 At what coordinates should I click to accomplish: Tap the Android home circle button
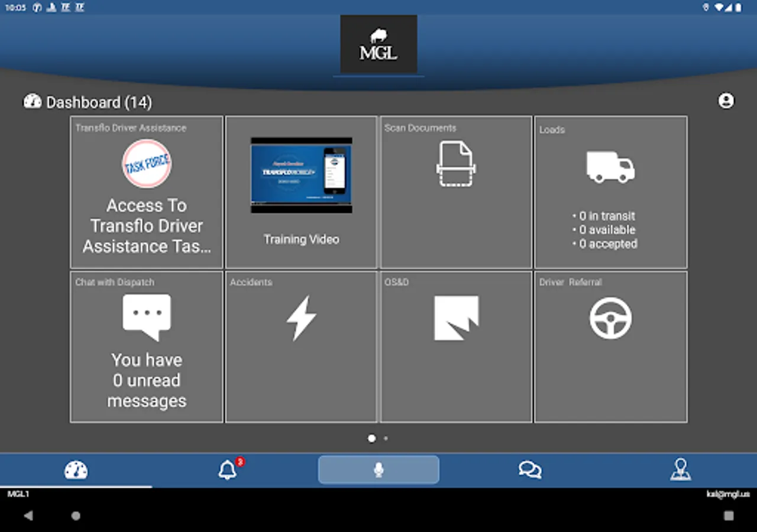click(76, 515)
